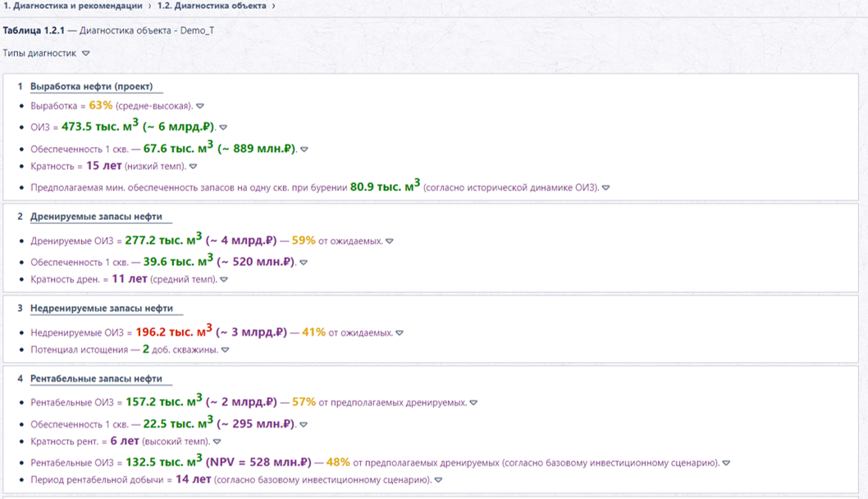This screenshot has width=868, height=499.
Task: Expand arrow after Предполагаемая мин. обеспеченность line
Action: tap(606, 188)
